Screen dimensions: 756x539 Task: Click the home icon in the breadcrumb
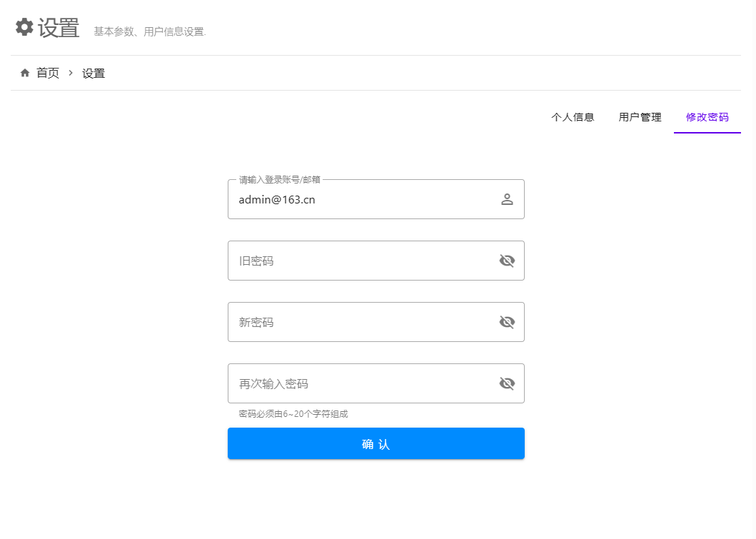(x=25, y=73)
